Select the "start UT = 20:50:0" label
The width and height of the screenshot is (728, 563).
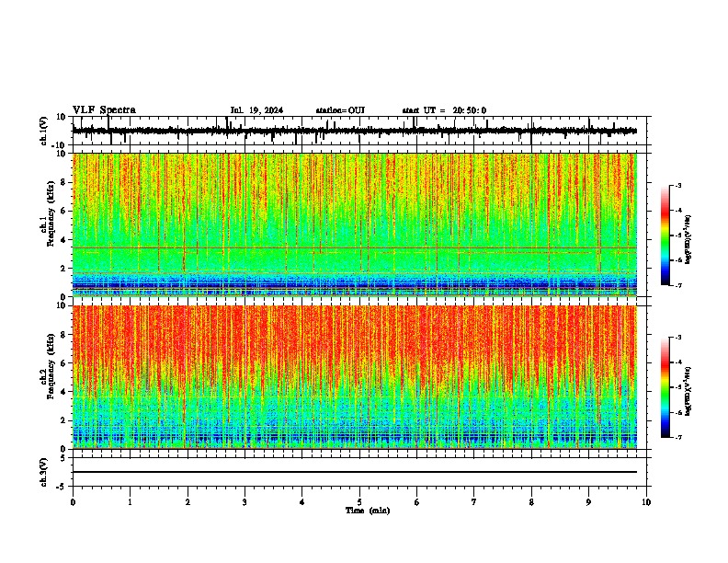(x=444, y=110)
